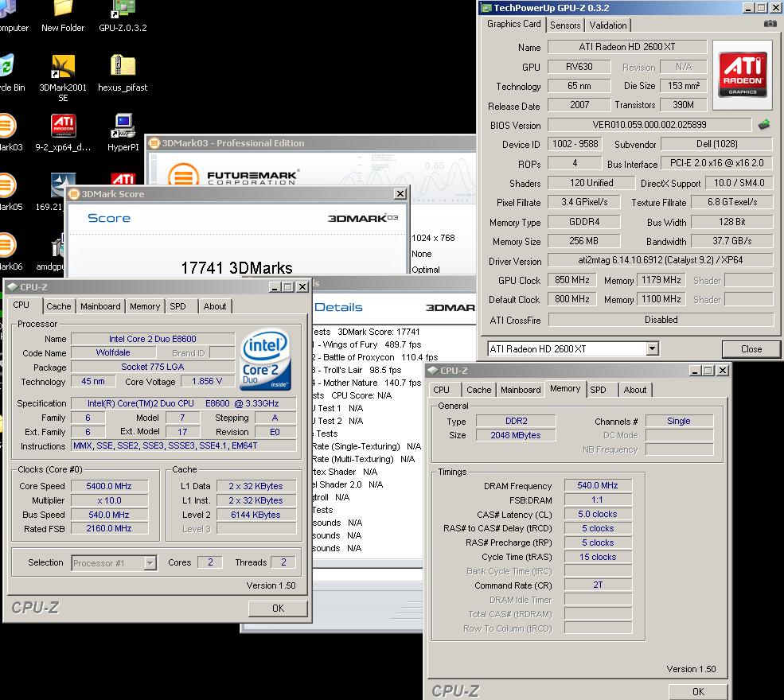This screenshot has height=700, width=784.
Task: Close the 3DMark Score dialog
Action: (x=400, y=194)
